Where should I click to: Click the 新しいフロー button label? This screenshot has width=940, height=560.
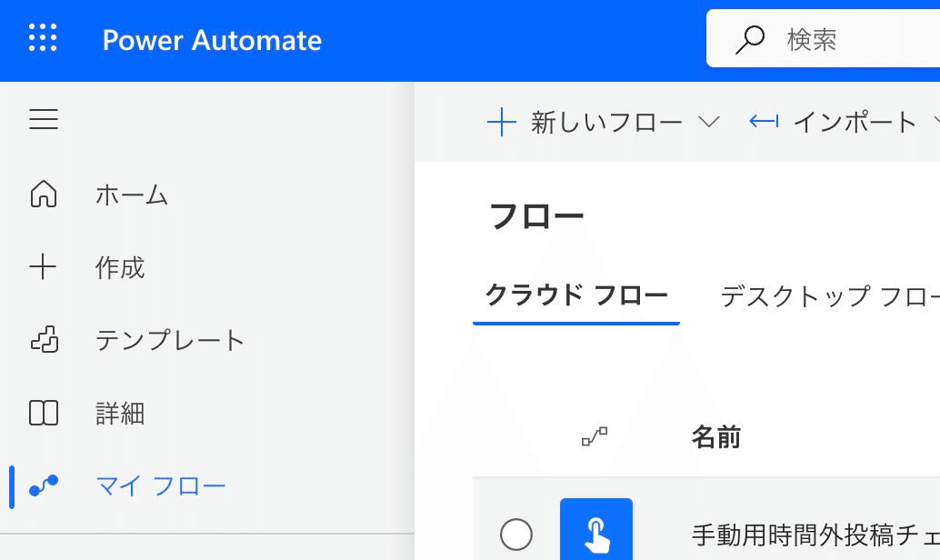click(606, 123)
